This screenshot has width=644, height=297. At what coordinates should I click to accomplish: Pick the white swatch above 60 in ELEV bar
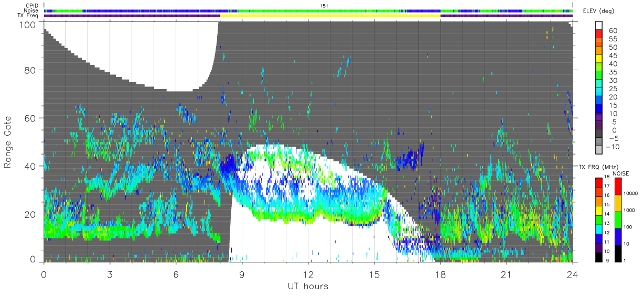[x=599, y=26]
